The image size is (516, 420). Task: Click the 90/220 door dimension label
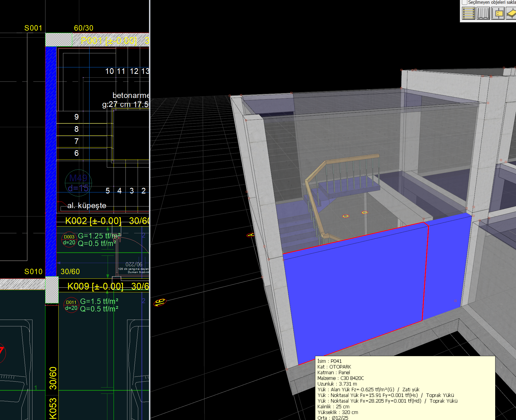coord(134,264)
